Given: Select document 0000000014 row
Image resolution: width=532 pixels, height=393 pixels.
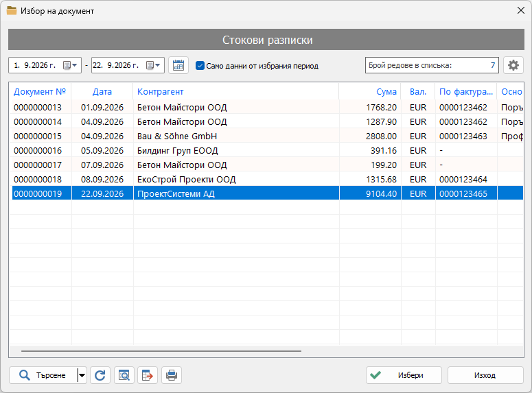Looking at the screenshot, I should pyautogui.click(x=268, y=121).
